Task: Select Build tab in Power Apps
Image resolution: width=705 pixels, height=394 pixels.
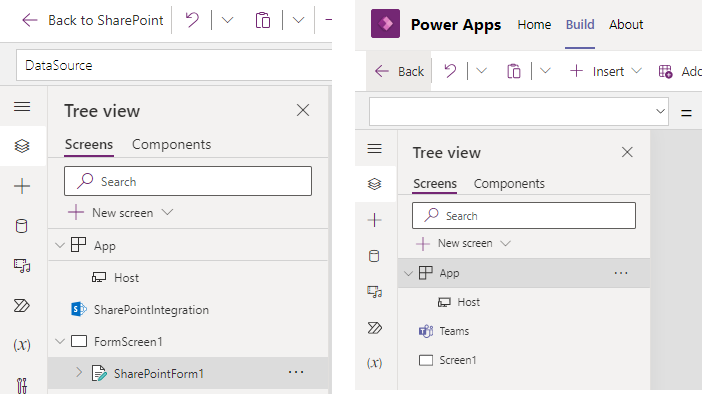Action: pyautogui.click(x=580, y=25)
